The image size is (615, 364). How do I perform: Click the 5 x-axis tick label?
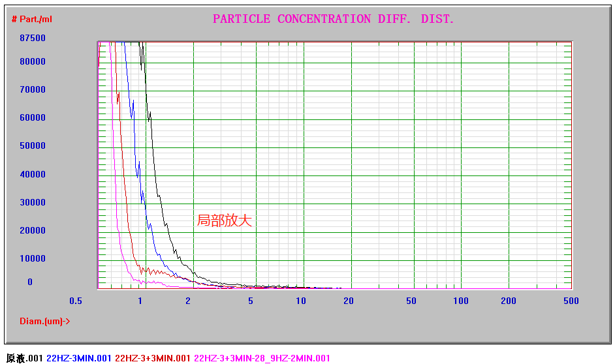(251, 301)
